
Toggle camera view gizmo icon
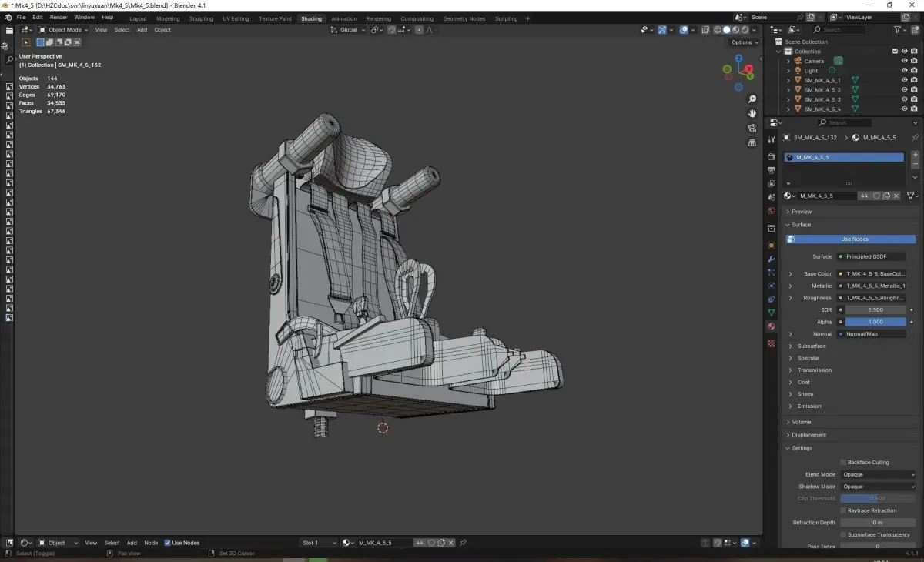[x=752, y=128]
